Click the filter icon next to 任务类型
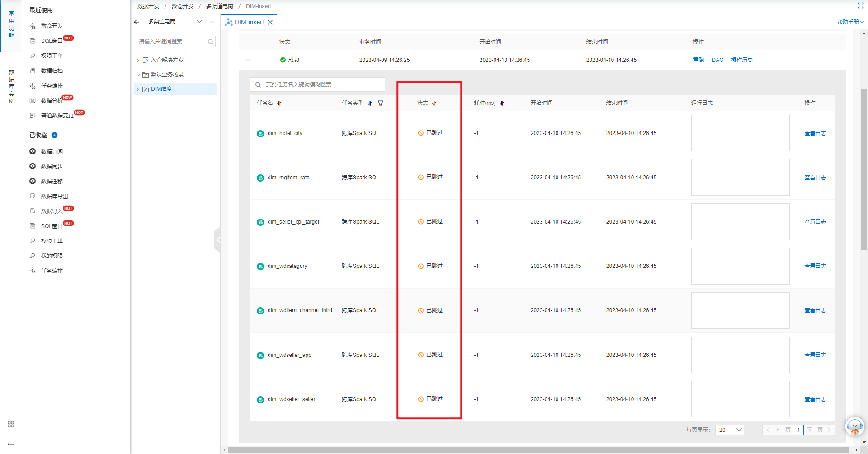 coord(381,103)
